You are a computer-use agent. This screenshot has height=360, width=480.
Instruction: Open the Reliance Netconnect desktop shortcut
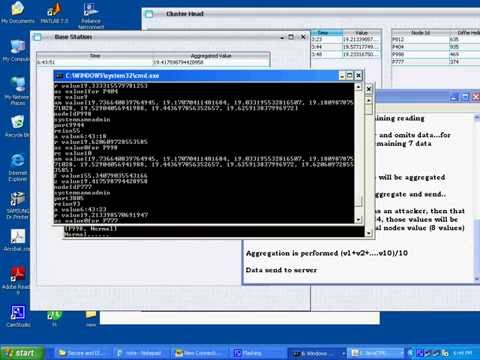(91, 15)
